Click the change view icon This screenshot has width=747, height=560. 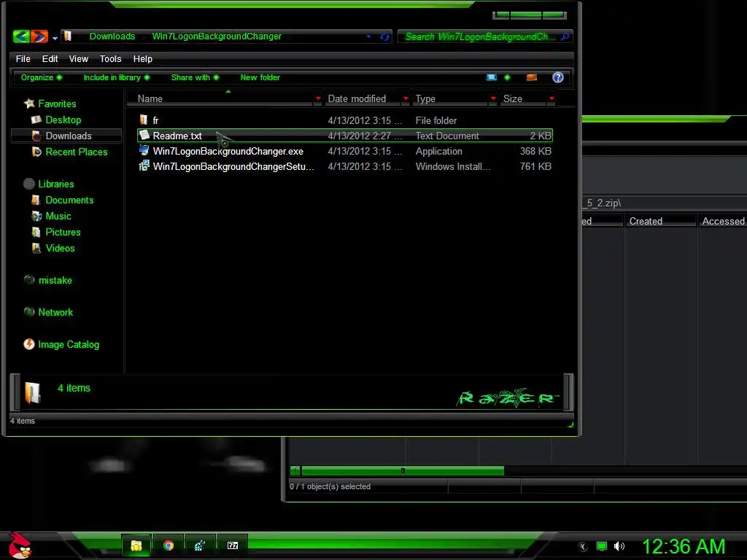(492, 77)
